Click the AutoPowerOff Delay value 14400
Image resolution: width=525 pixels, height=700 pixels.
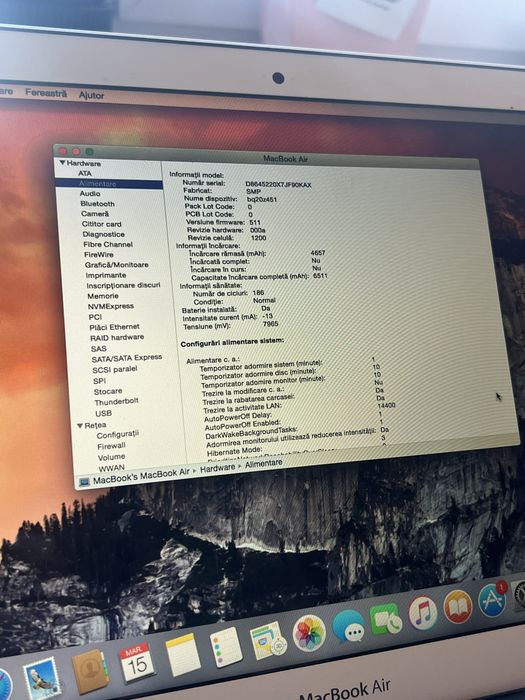386,405
